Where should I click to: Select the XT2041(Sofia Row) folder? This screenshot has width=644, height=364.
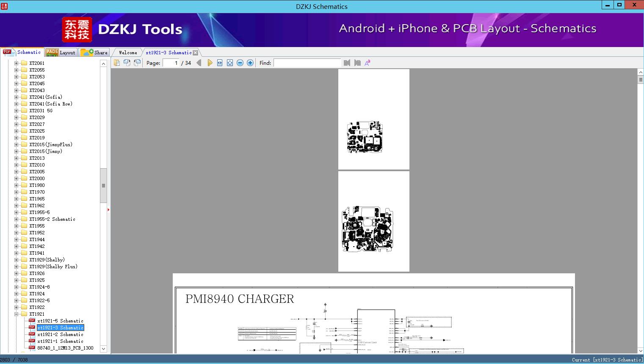51,104
